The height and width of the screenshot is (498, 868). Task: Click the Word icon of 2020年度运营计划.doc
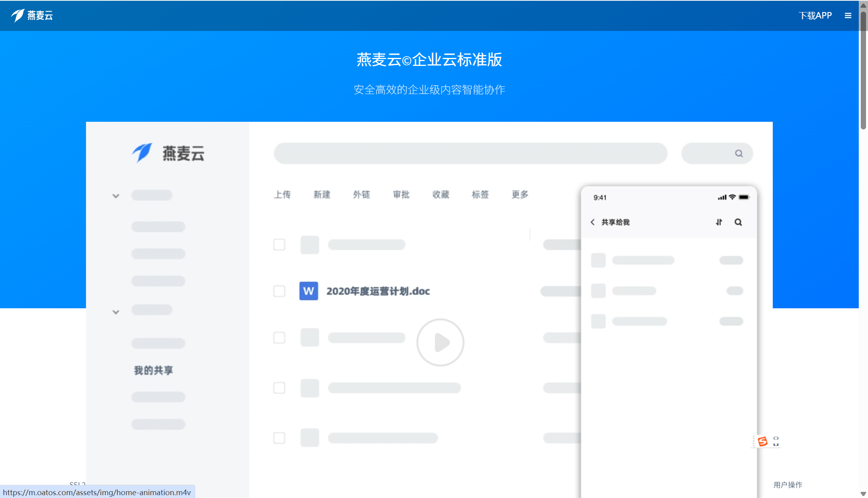tap(309, 291)
